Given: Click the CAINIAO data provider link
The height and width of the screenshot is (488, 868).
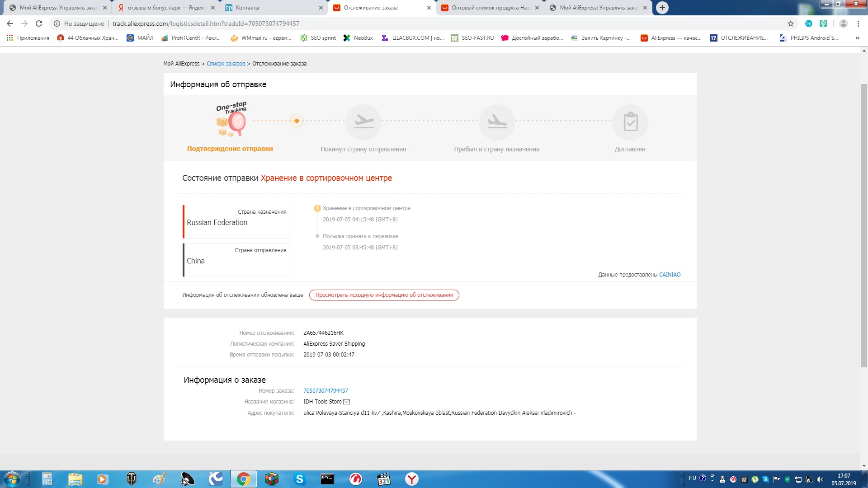Looking at the screenshot, I should 670,275.
